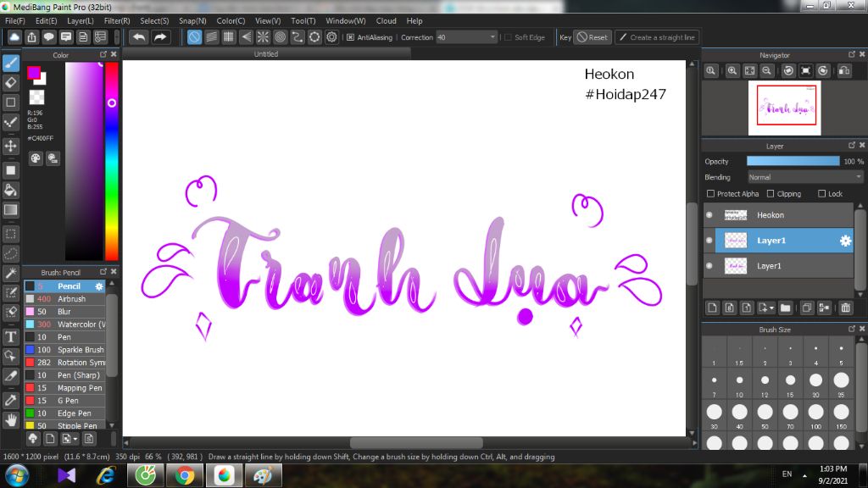Screen dimensions: 868x488
Task: Select the Brush tool in left toolbar
Action: coord(11,63)
